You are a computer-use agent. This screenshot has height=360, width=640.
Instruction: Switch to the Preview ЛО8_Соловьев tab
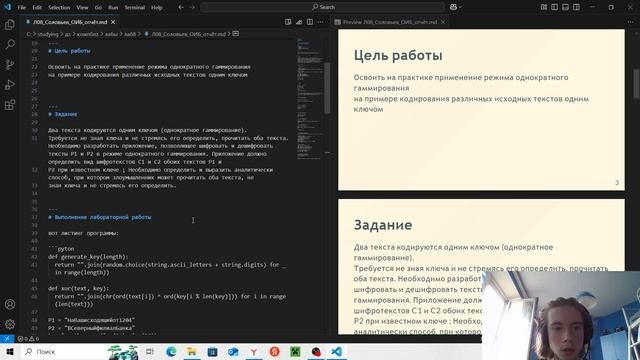click(x=391, y=22)
